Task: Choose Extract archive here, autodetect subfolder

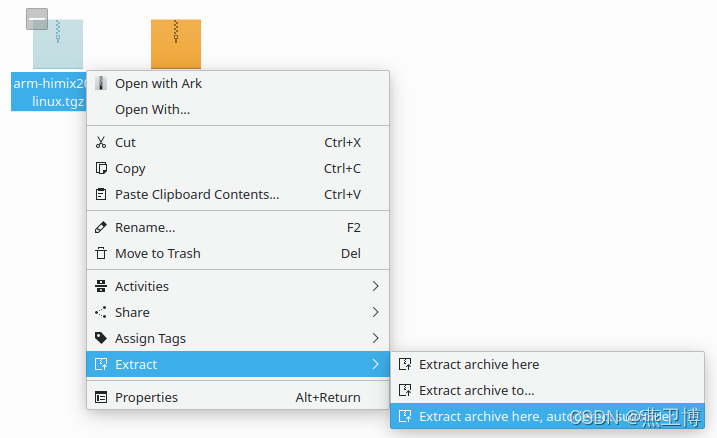Action: click(547, 416)
